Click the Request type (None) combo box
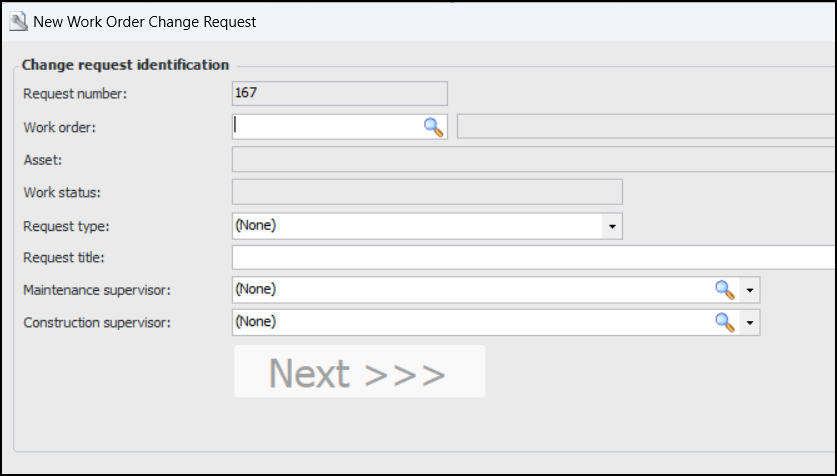 pyautogui.click(x=416, y=226)
